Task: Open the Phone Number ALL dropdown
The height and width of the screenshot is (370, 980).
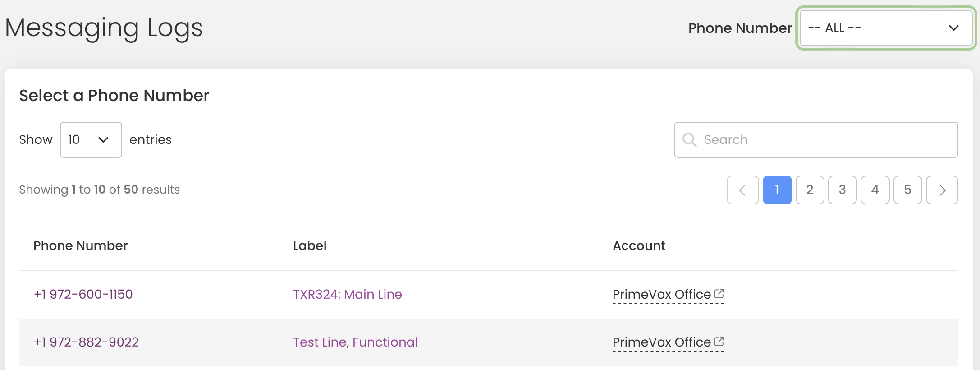Action: [x=886, y=28]
